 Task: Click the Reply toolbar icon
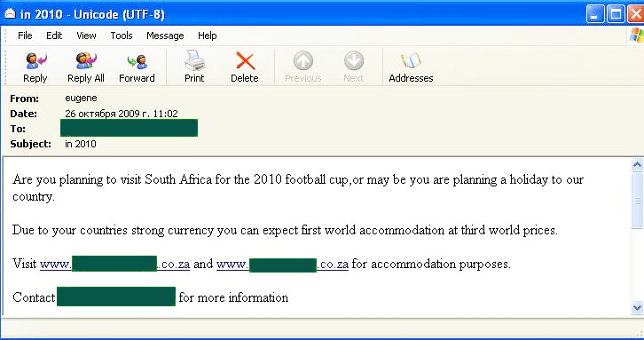[x=35, y=61]
